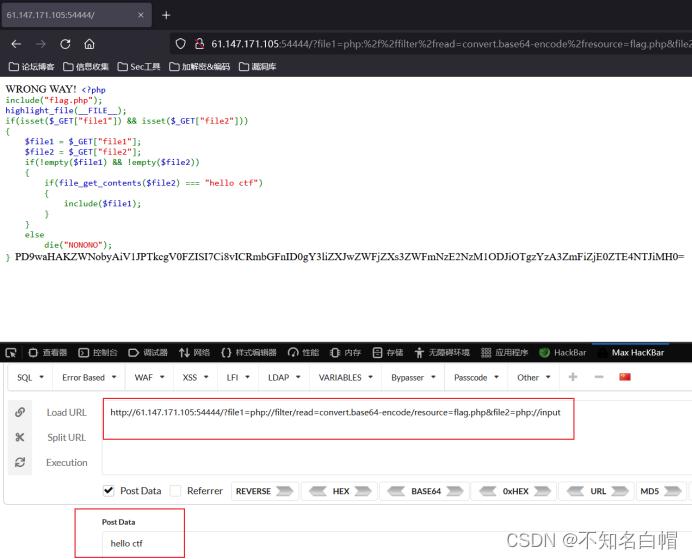The height and width of the screenshot is (559, 692).
Task: Click the Load URL link icon
Action: tap(20, 412)
